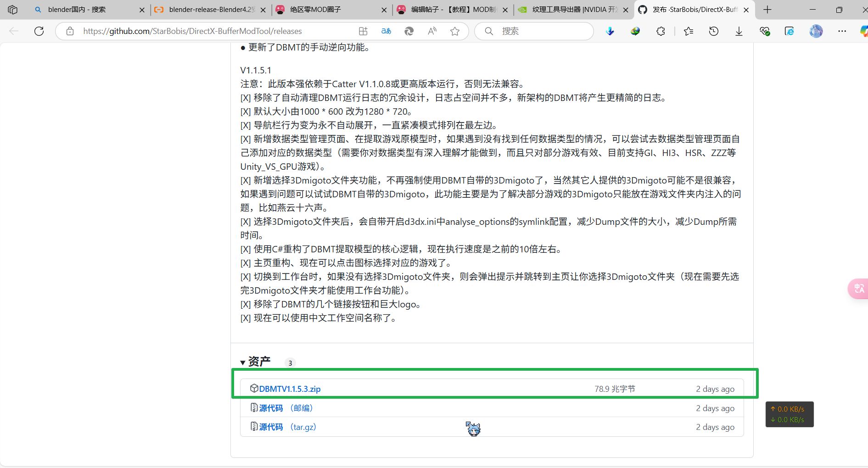Click the browser profile avatar
The height and width of the screenshot is (468, 868).
click(x=816, y=31)
